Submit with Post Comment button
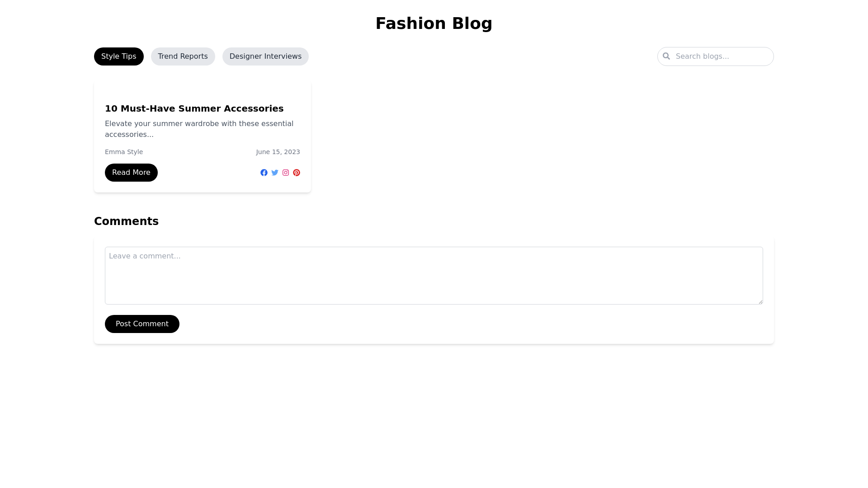 coord(142,324)
